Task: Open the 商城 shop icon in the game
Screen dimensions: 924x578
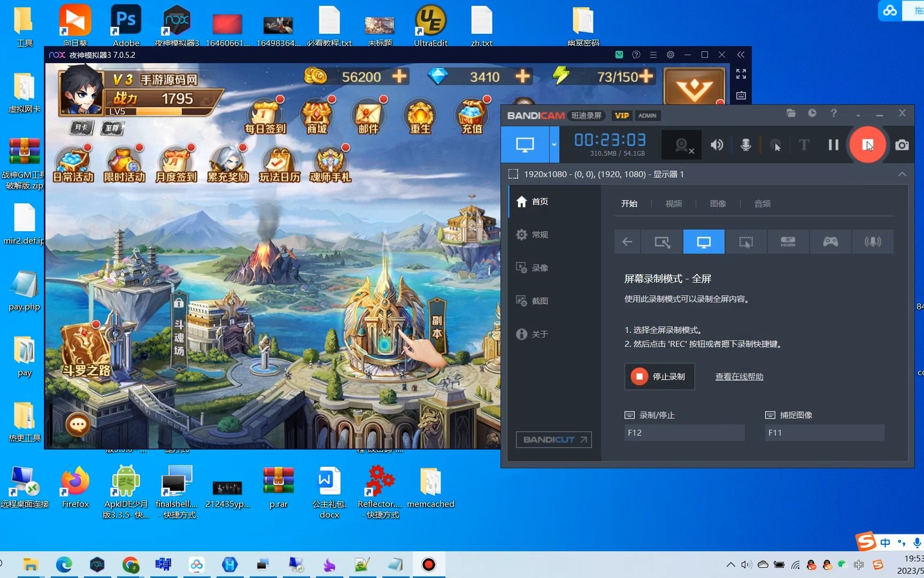Action: (317, 116)
